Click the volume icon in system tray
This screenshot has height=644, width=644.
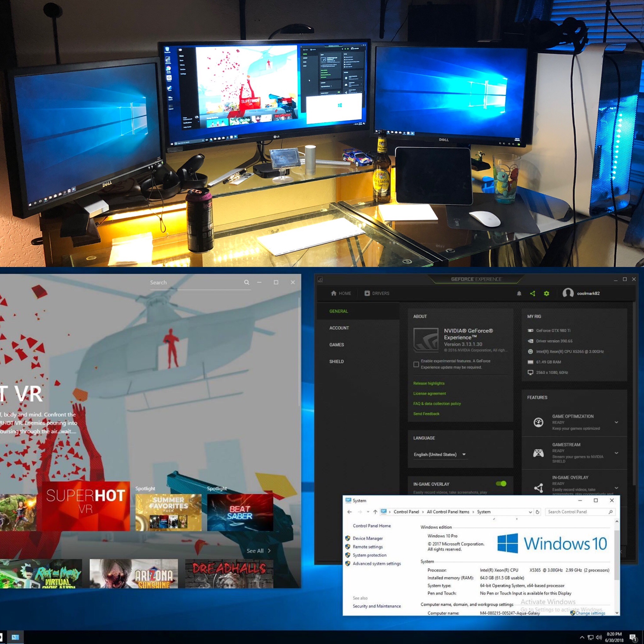pyautogui.click(x=599, y=637)
